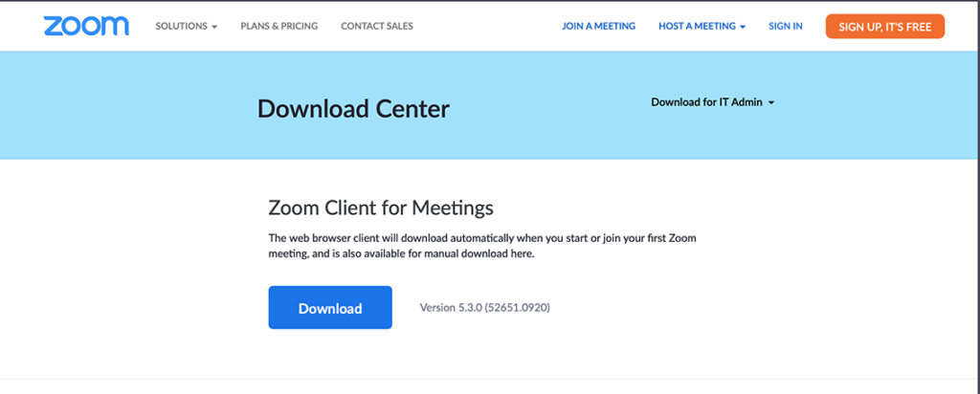Click the word Admin in the banner
This screenshot has height=394, width=980.
pos(746,102)
